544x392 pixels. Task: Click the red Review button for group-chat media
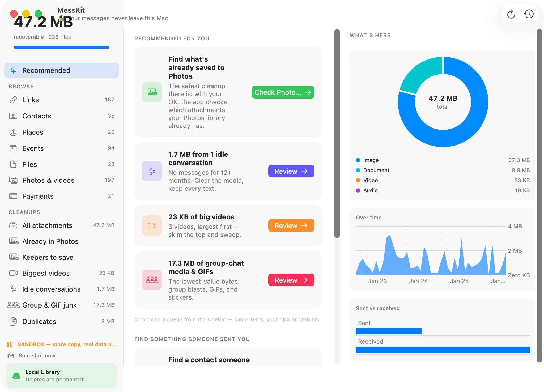click(291, 280)
